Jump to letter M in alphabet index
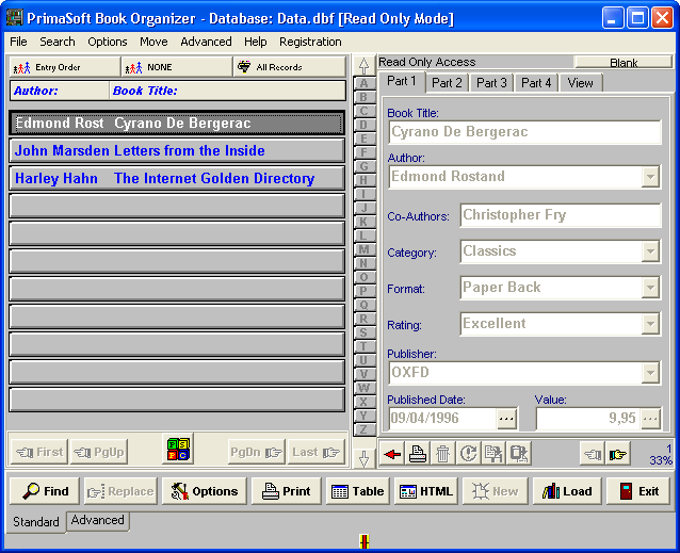Image resolution: width=680 pixels, height=553 pixels. [x=364, y=249]
